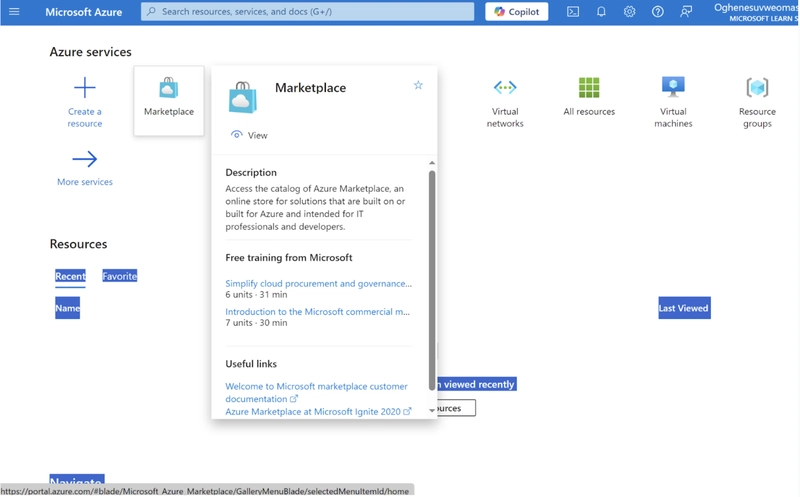Click the Marketplace popup title text
The height and width of the screenshot is (497, 800).
point(310,88)
